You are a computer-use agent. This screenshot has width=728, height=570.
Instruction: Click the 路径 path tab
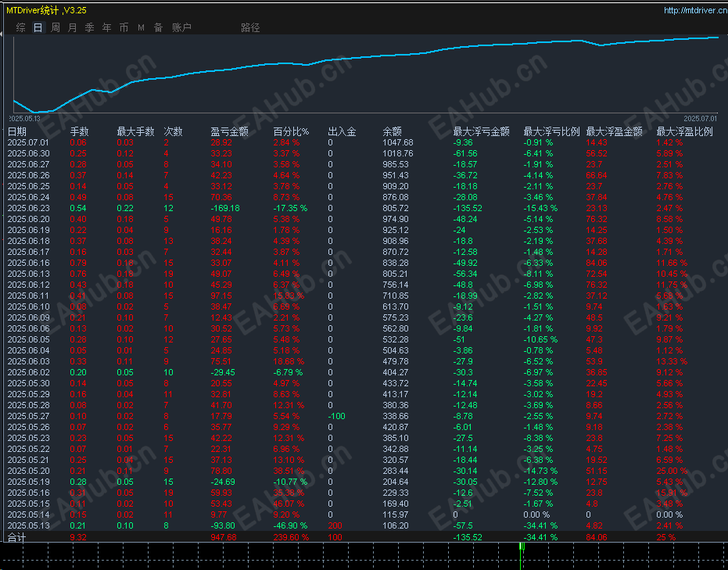point(250,28)
